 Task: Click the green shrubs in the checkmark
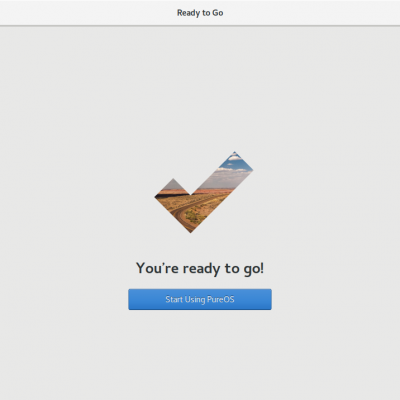195,217
